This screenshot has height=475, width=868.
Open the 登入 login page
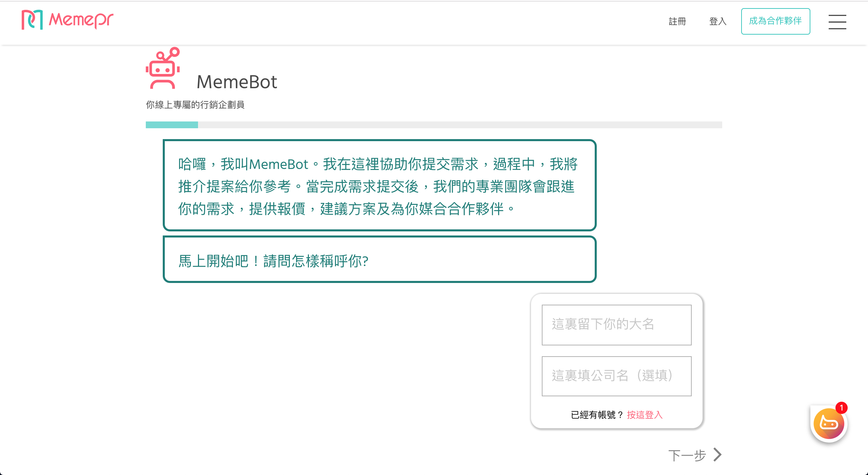[718, 21]
